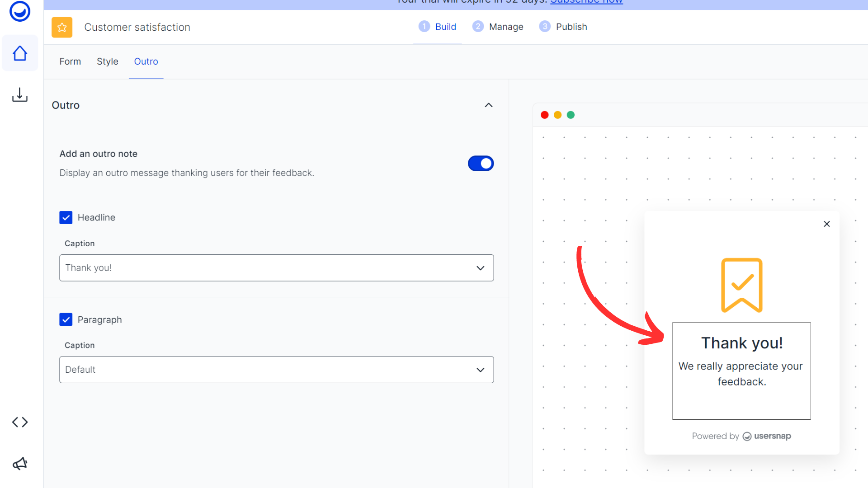This screenshot has height=488, width=868.
Task: Open the Home sidebar icon
Action: pos(20,53)
